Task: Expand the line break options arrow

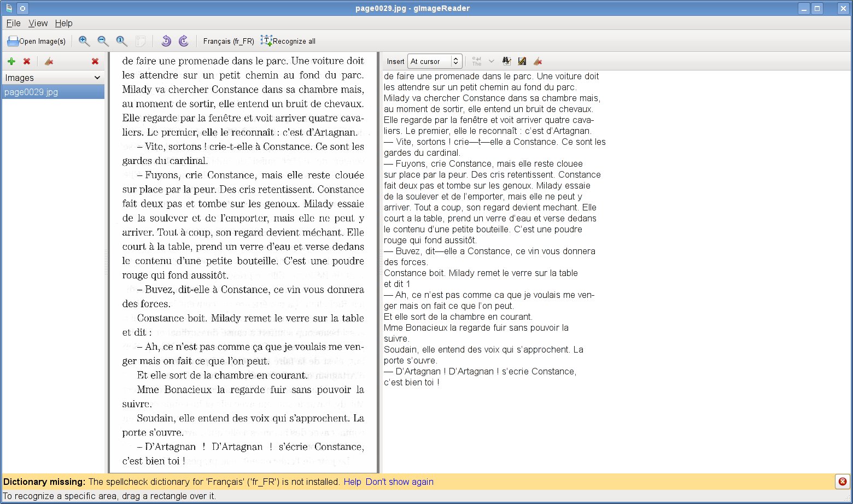Action: click(491, 61)
